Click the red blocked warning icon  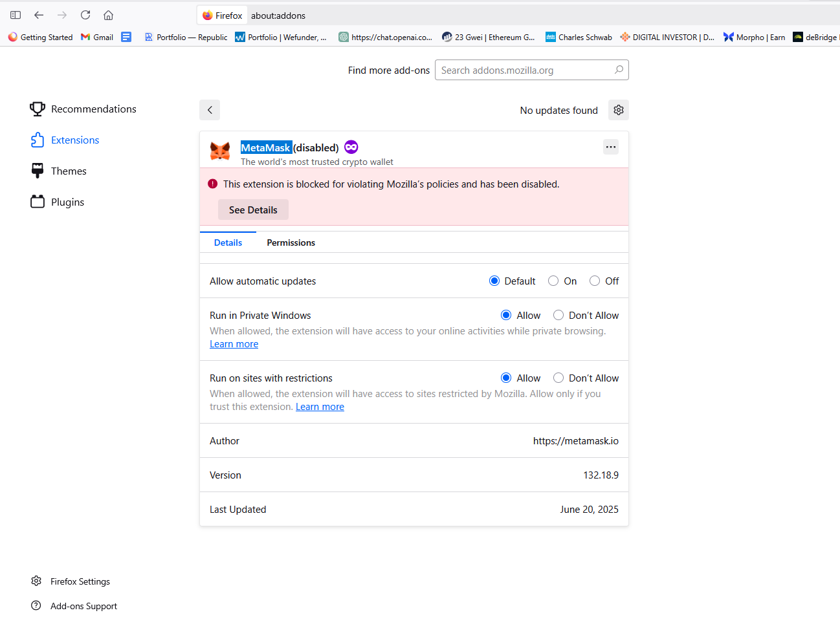213,184
